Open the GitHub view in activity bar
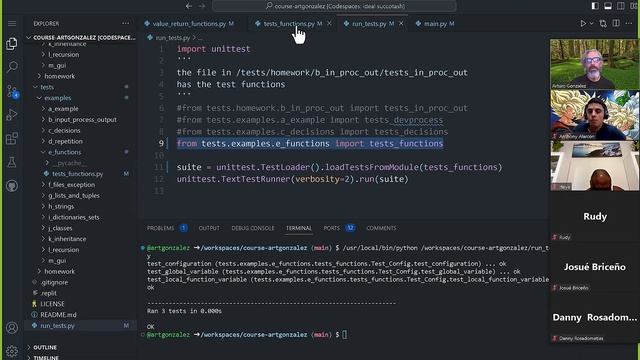 (x=12, y=186)
